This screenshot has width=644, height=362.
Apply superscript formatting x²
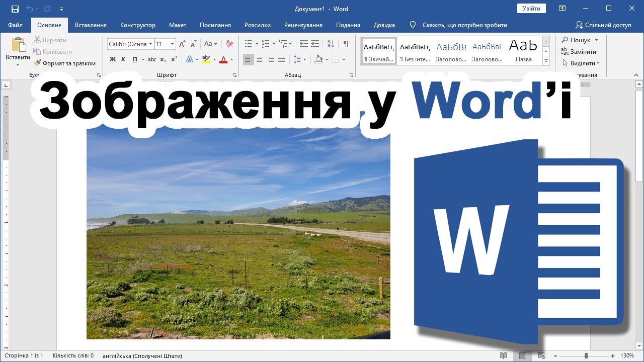click(x=174, y=59)
